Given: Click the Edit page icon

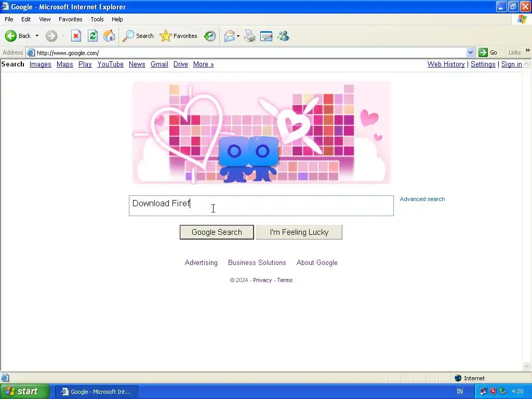Looking at the screenshot, I should (x=267, y=36).
